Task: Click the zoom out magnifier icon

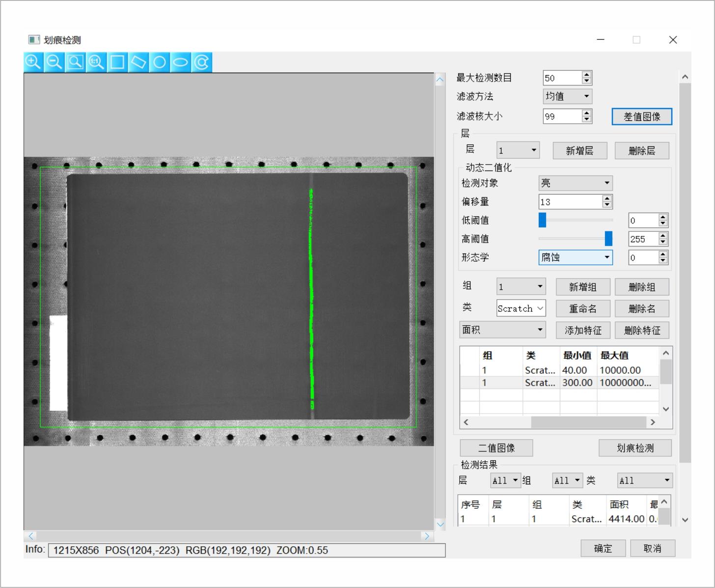Action: [55, 62]
